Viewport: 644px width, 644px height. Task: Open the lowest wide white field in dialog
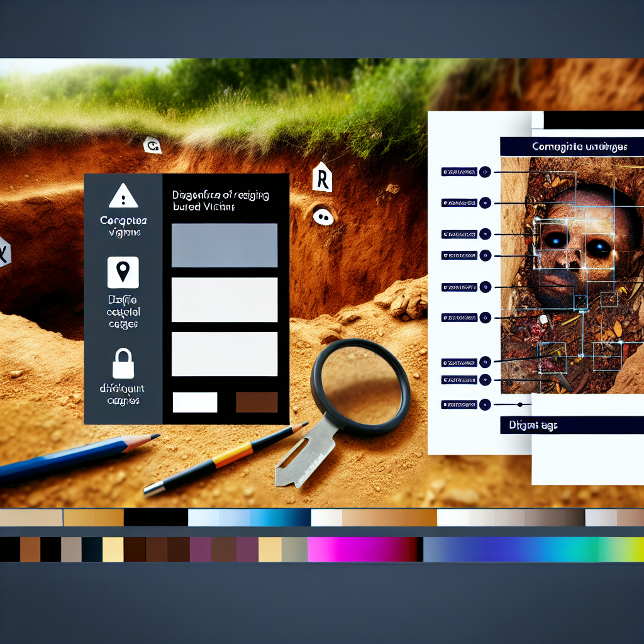225,354
